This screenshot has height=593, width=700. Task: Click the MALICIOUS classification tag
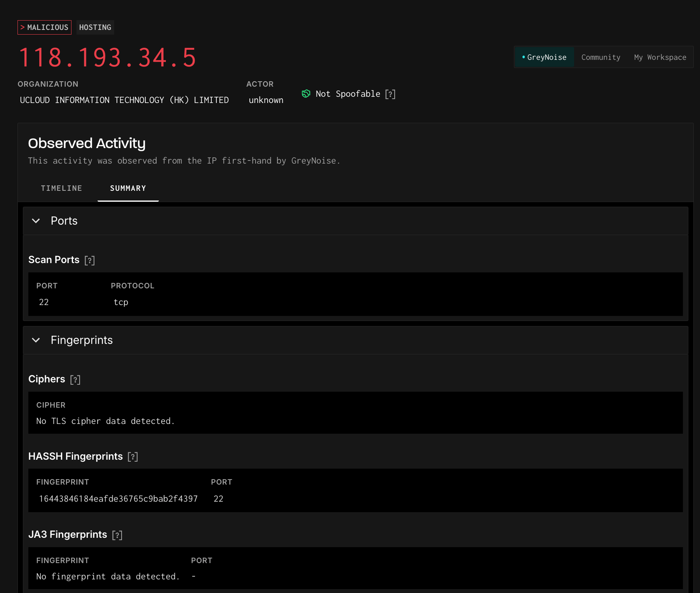point(44,27)
